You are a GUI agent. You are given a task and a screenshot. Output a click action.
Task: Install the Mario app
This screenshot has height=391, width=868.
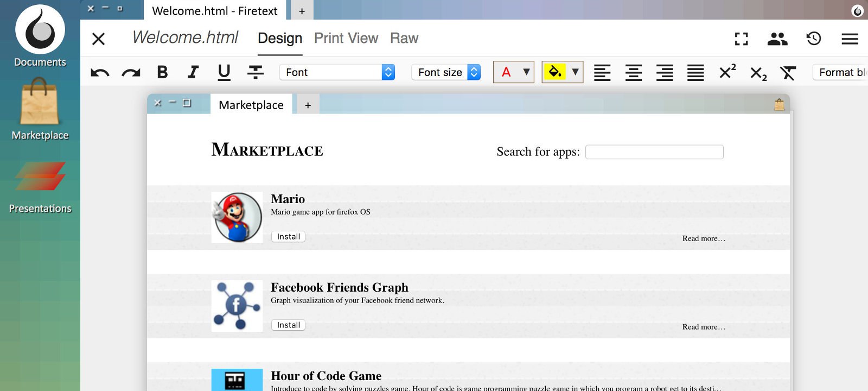coord(288,237)
